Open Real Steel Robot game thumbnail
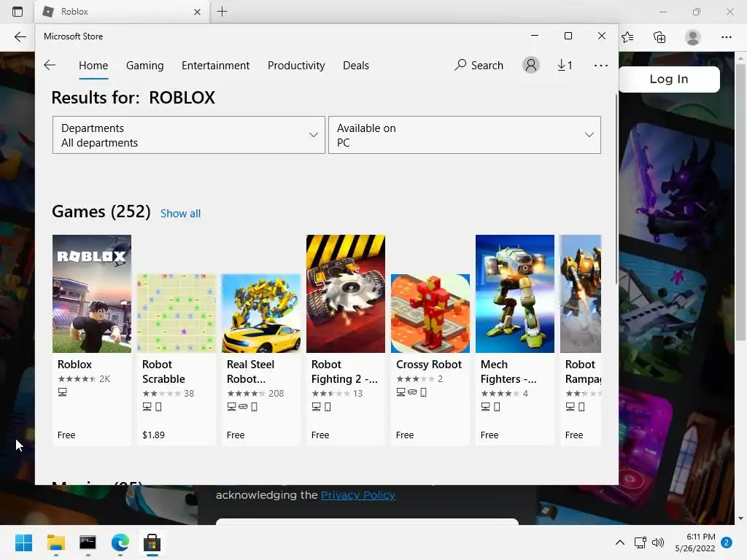Image resolution: width=747 pixels, height=560 pixels. click(261, 314)
